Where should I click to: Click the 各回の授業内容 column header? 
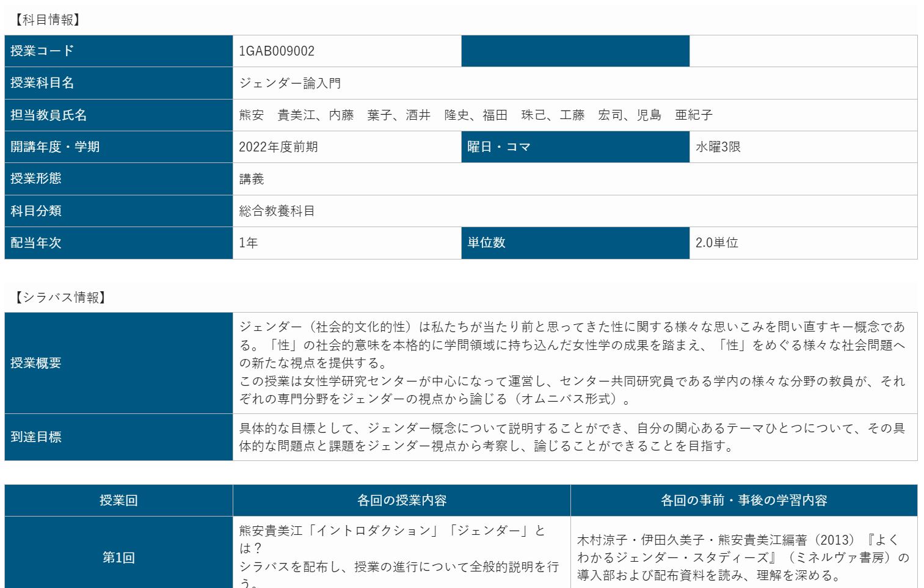(x=402, y=501)
